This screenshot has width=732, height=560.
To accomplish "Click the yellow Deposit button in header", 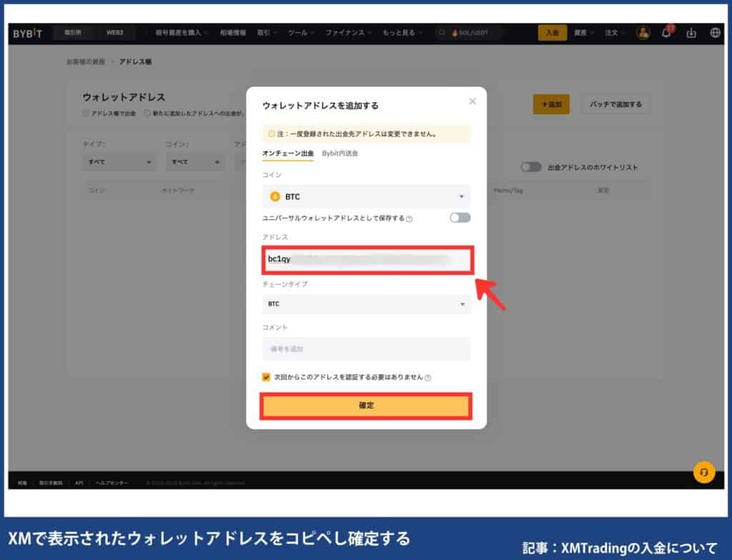I will pyautogui.click(x=553, y=33).
